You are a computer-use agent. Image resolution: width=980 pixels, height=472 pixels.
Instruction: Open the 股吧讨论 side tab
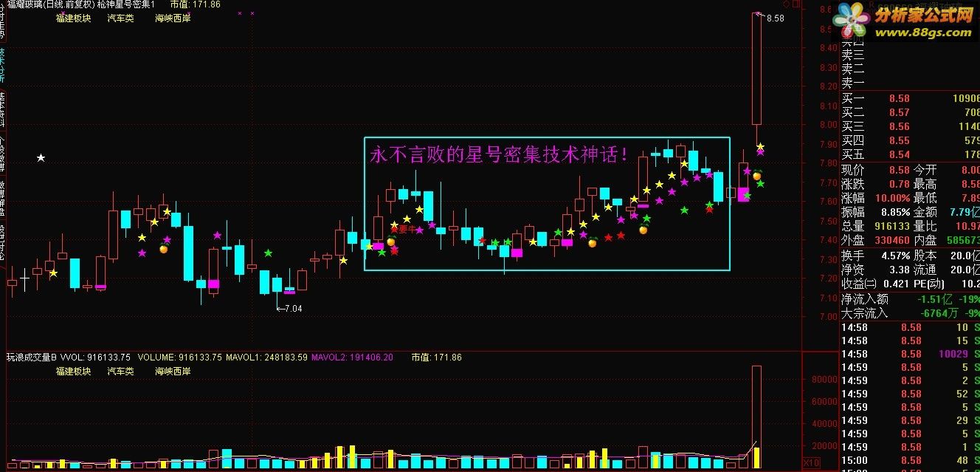pos(1,242)
